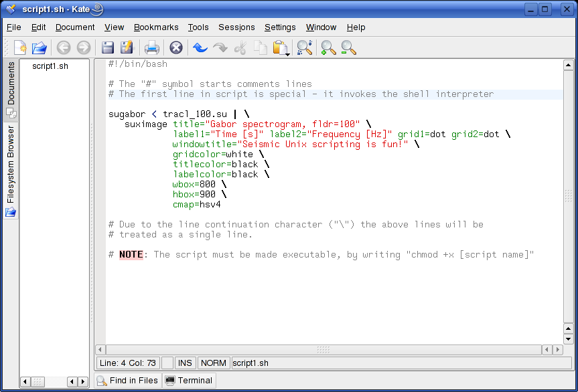Screen dimensions: 578x392
Task: Switch to the Filesystem Browser side tab
Action: 11,170
